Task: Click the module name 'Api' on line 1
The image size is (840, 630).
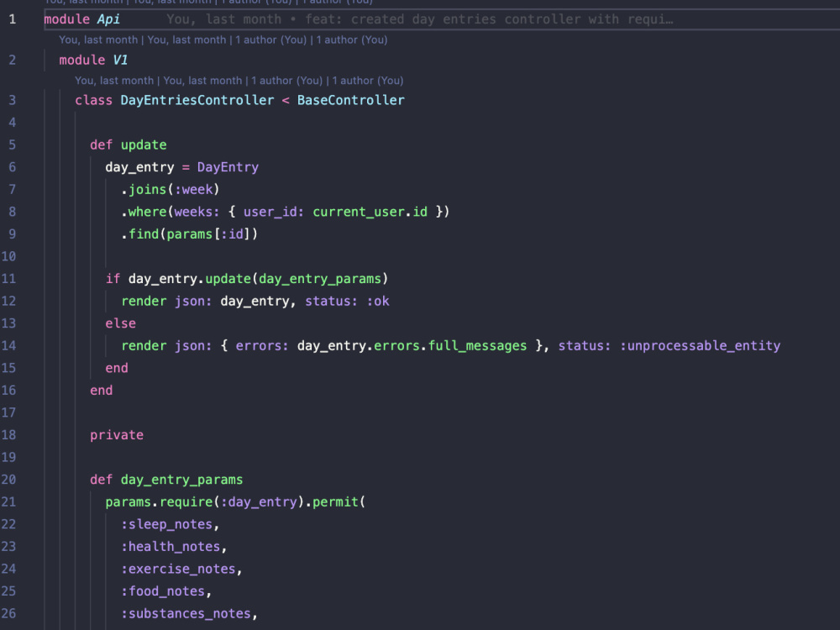Action: coord(108,19)
